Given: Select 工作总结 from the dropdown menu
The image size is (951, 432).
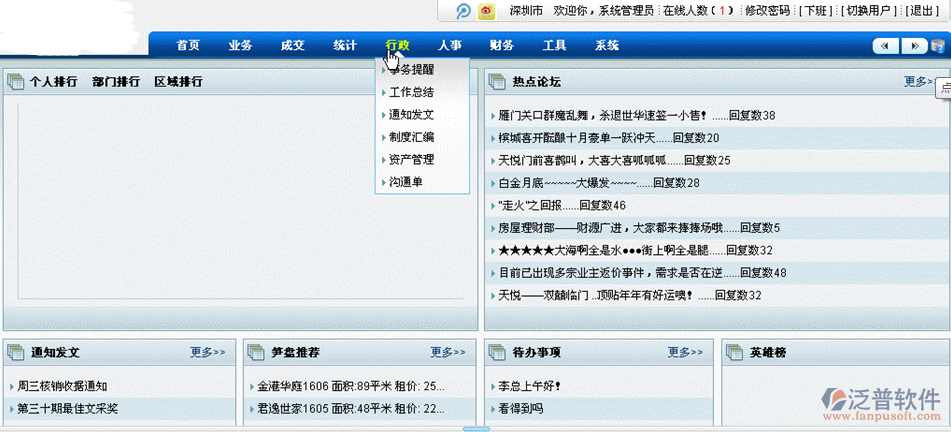Looking at the screenshot, I should pos(411,92).
